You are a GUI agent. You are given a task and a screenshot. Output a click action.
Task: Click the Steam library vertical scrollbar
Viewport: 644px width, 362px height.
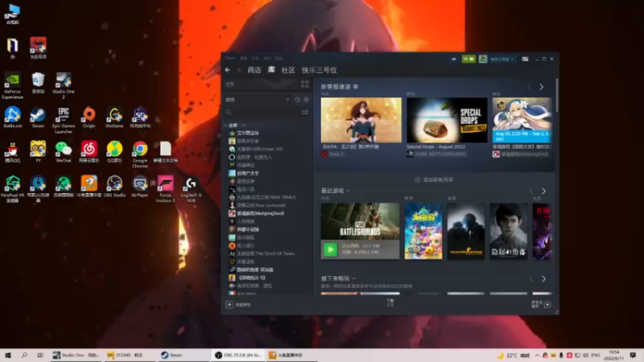(x=556, y=95)
